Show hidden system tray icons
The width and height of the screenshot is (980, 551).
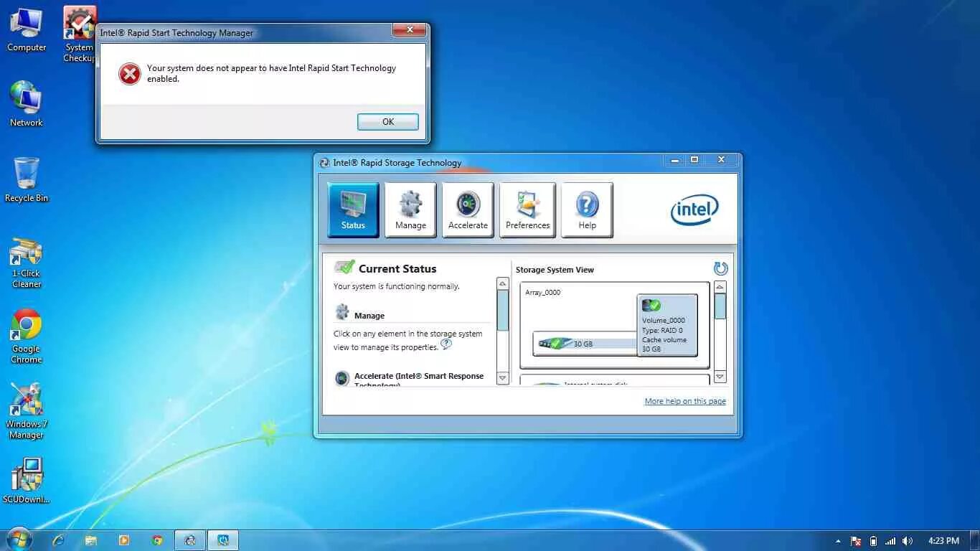pyautogui.click(x=838, y=541)
